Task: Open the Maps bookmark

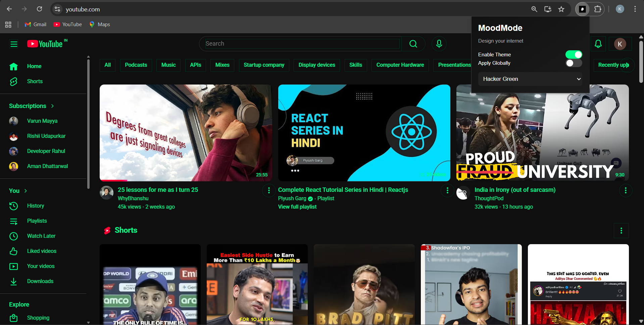Action: coord(100,24)
